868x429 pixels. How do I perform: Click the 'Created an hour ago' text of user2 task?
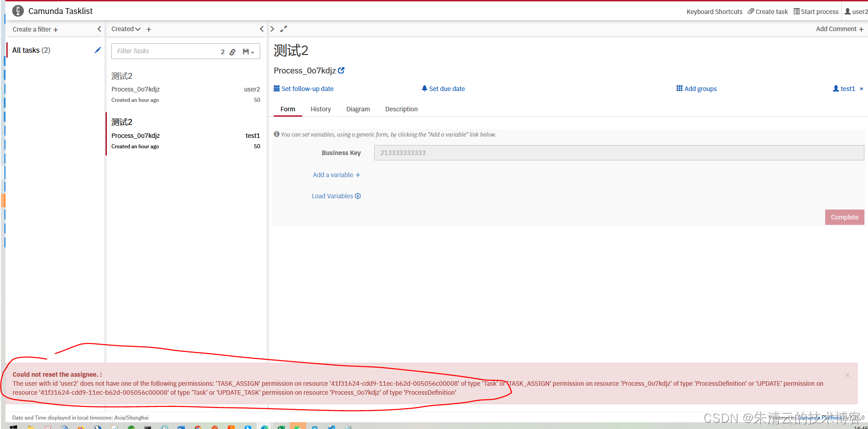click(x=135, y=100)
